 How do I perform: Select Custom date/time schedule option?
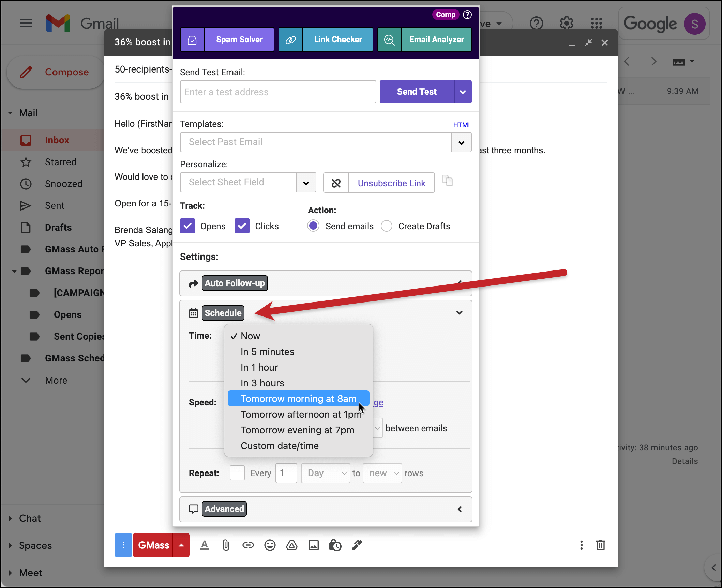pos(279,445)
